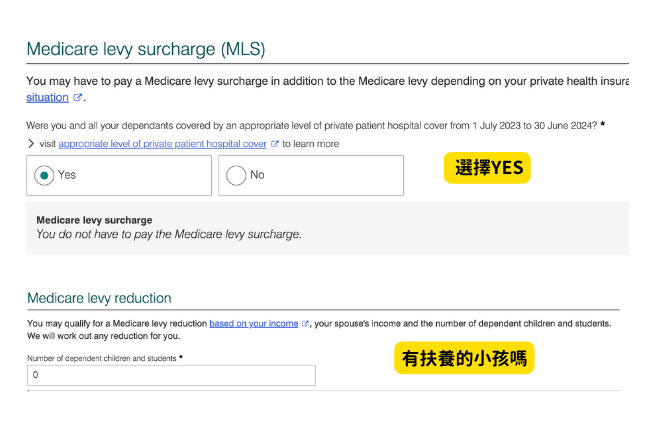This screenshot has width=650, height=429.
Task: Click the "Medicare levy surcharge (MLS)" heading
Action: click(x=145, y=49)
